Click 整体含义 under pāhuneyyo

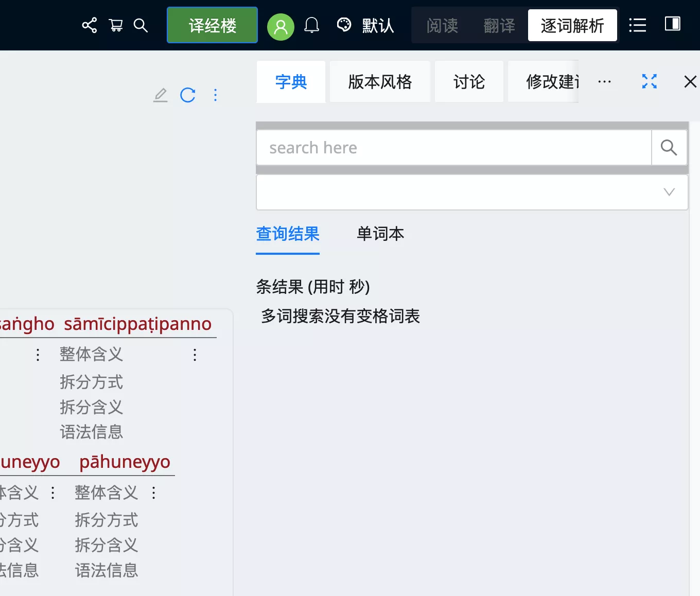107,493
